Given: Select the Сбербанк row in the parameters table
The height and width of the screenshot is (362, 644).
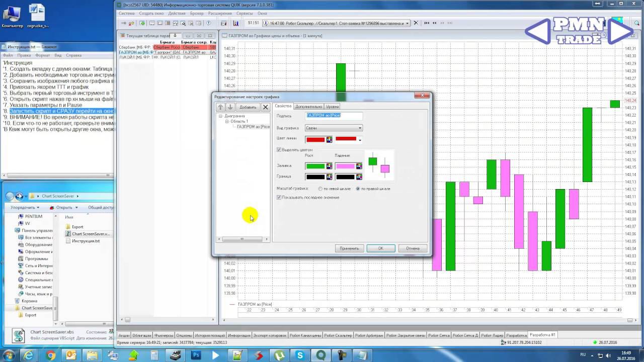Looking at the screenshot, I should point(167,47).
